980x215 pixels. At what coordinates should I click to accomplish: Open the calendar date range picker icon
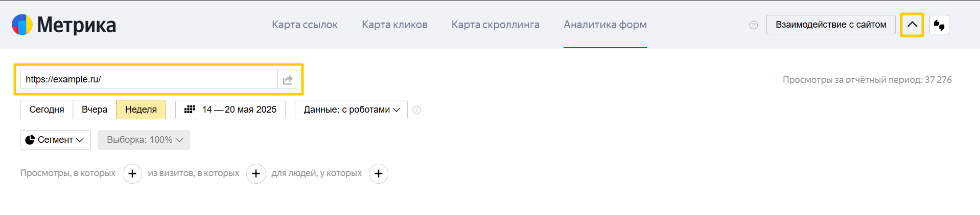tap(190, 110)
